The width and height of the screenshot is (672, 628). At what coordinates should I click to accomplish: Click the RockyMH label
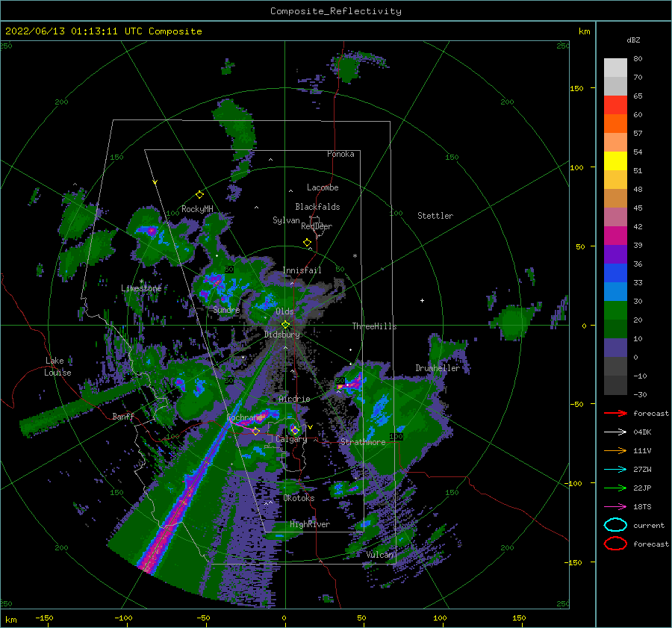coord(197,209)
